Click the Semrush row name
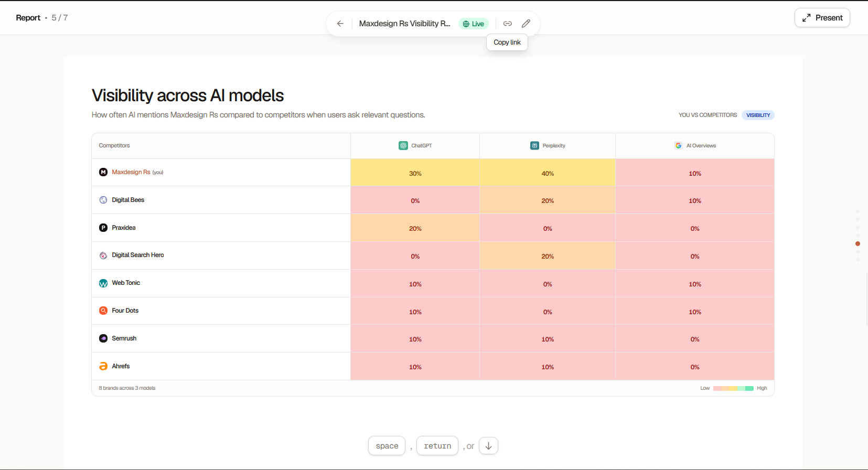The width and height of the screenshot is (868, 470). (x=124, y=338)
